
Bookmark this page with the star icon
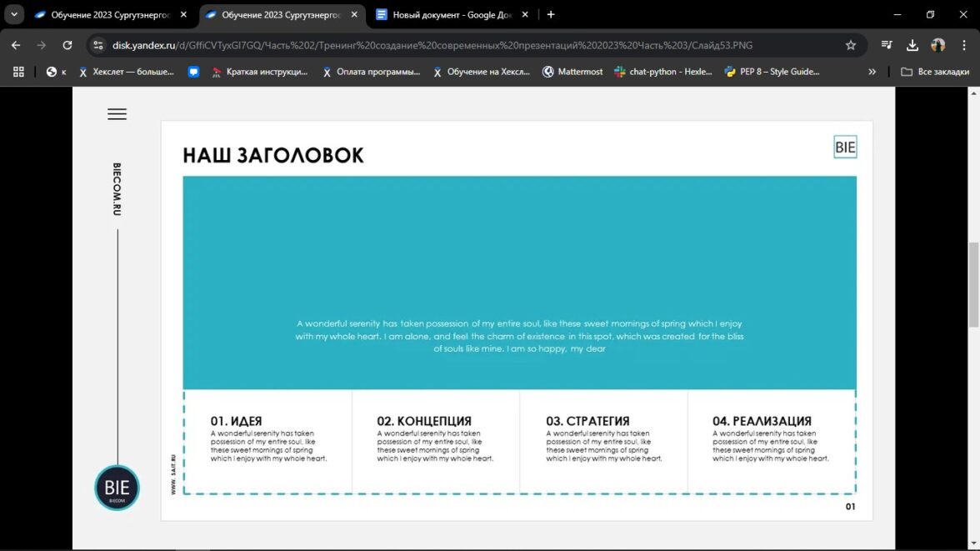850,45
